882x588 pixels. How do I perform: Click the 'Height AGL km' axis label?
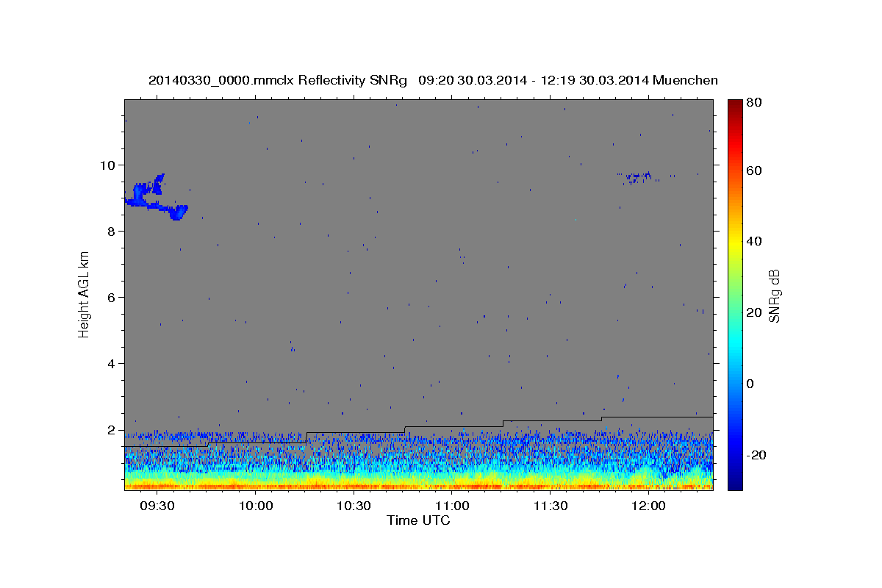(x=85, y=294)
